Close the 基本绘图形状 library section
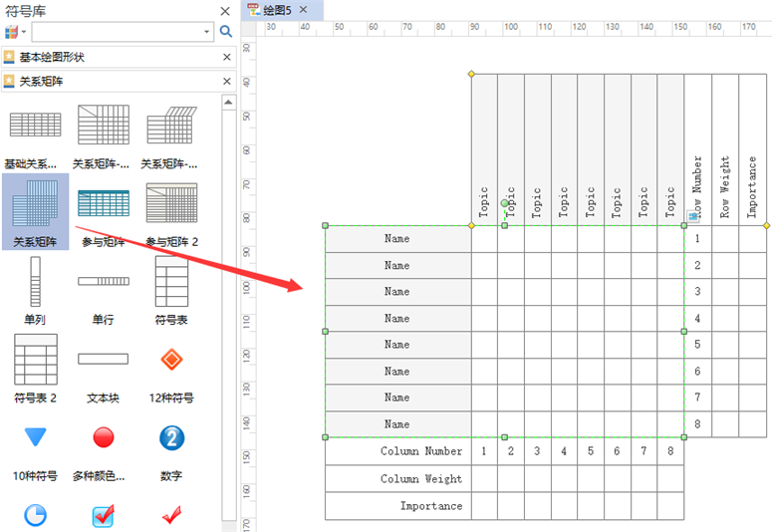This screenshot has height=532, width=772. pyautogui.click(x=227, y=57)
